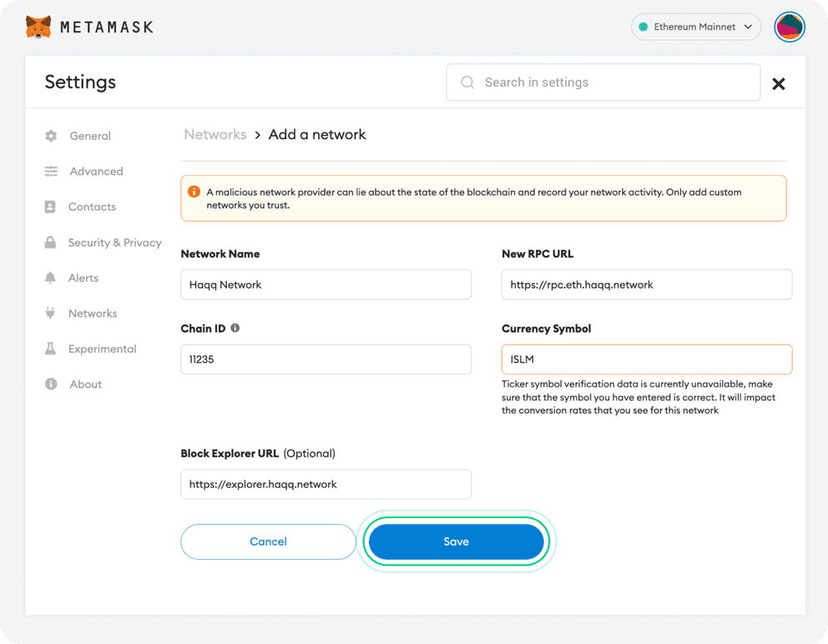The image size is (828, 644).
Task: Click the Chain ID info tooltip icon
Action: point(234,328)
